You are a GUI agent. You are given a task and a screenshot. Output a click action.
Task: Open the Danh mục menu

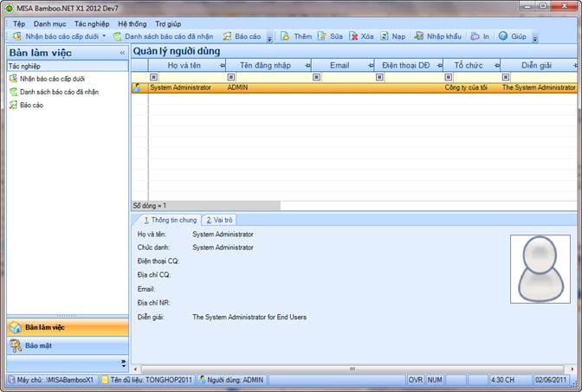pos(49,23)
